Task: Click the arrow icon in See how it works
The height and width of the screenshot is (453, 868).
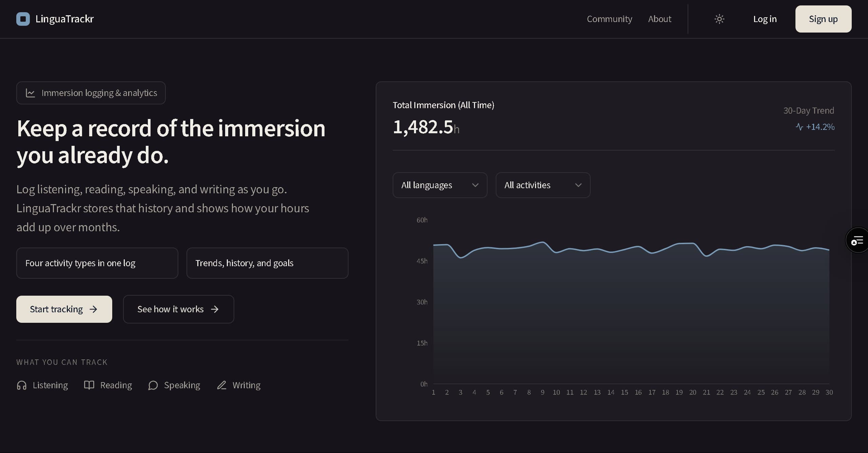Action: (x=215, y=309)
